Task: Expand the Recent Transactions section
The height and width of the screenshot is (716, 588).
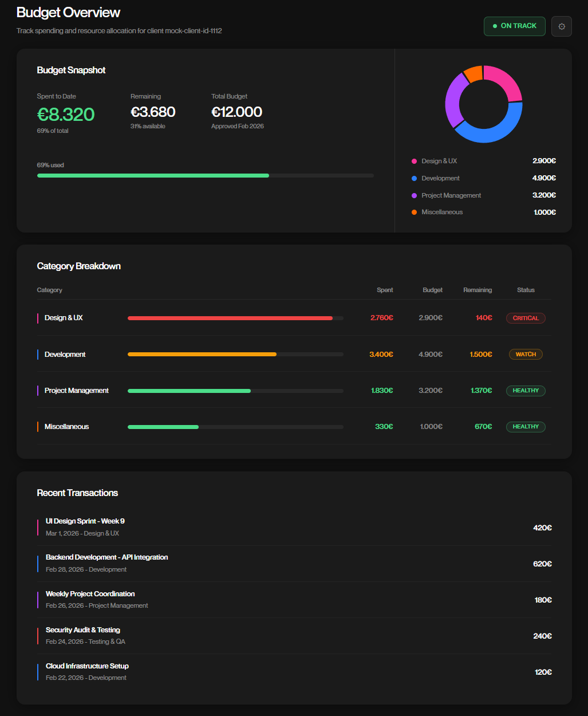Action: pyautogui.click(x=77, y=493)
